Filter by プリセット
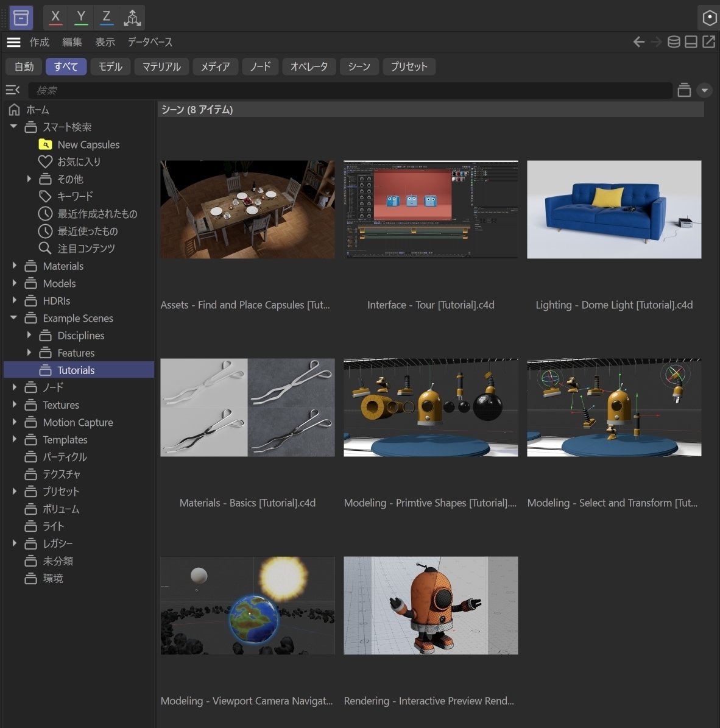 pyautogui.click(x=409, y=67)
